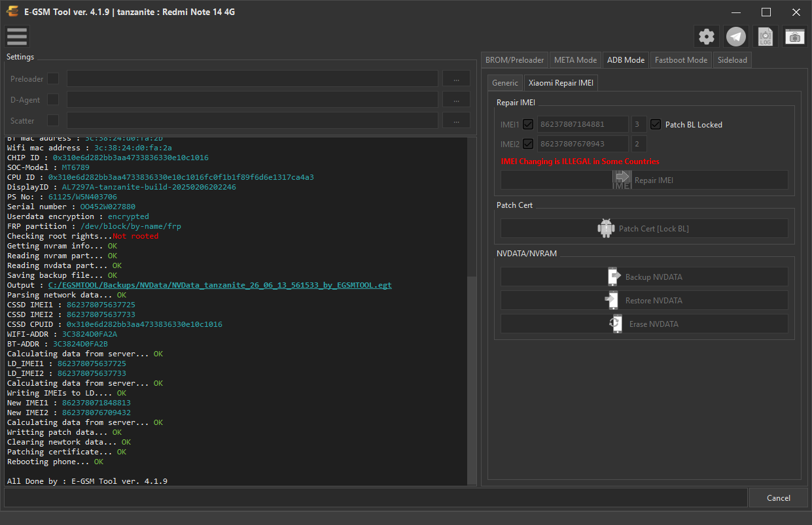The image size is (812, 525).
Task: Click the IMEI2 check digit field
Action: pos(639,144)
